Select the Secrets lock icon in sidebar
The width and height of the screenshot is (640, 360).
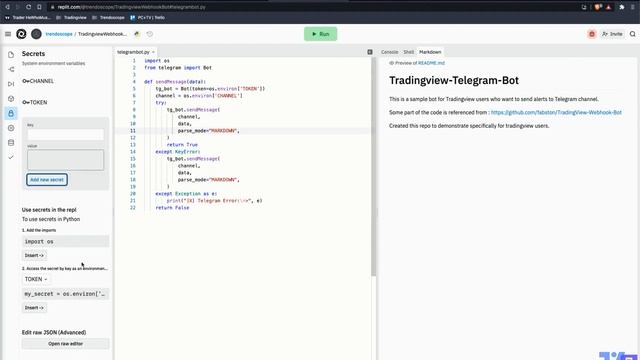[x=11, y=113]
